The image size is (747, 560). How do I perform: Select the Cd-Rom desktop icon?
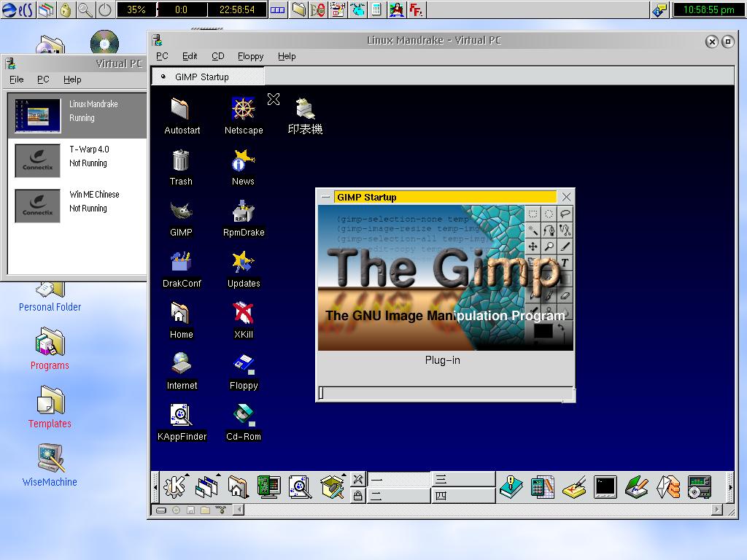(244, 423)
